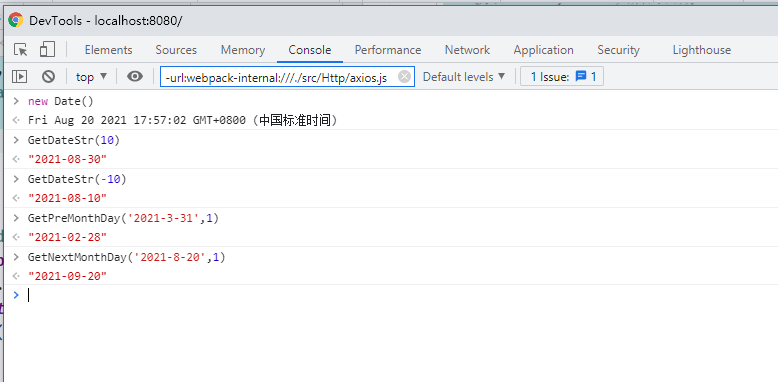The height and width of the screenshot is (382, 778).
Task: Click the "2021-08-30" result string
Action: tap(67, 159)
